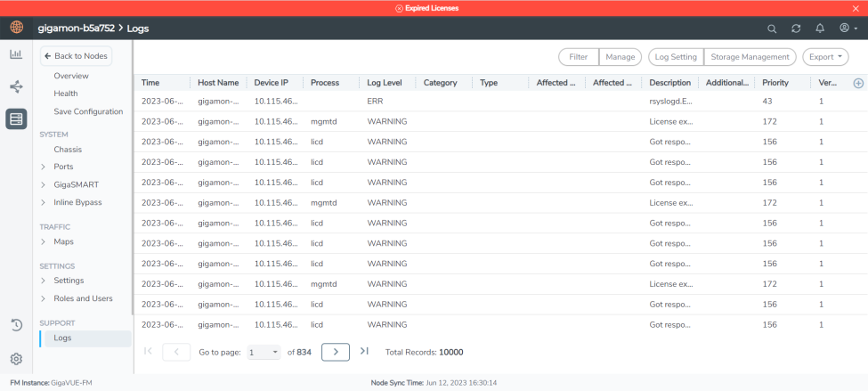Open the dashboard chart icon in sidebar
Image resolution: width=868 pixels, height=391 pixels.
(x=16, y=55)
